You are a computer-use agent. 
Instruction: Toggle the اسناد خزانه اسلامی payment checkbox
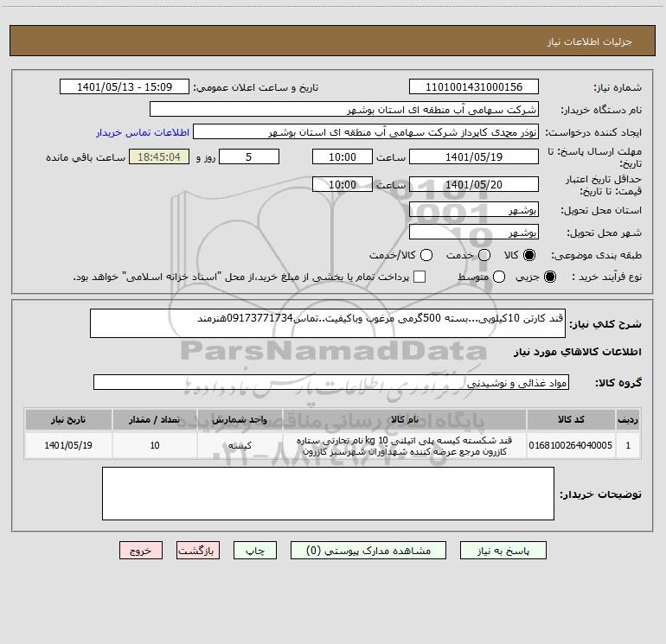[419, 277]
